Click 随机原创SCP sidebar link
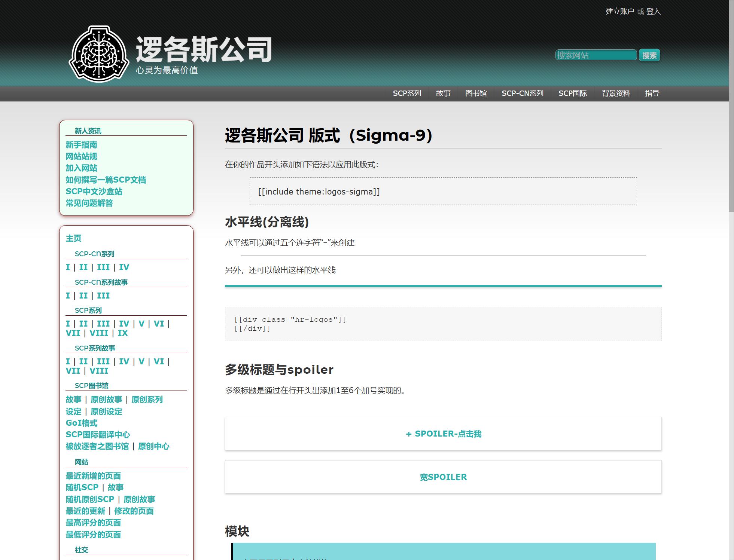 [x=90, y=499]
